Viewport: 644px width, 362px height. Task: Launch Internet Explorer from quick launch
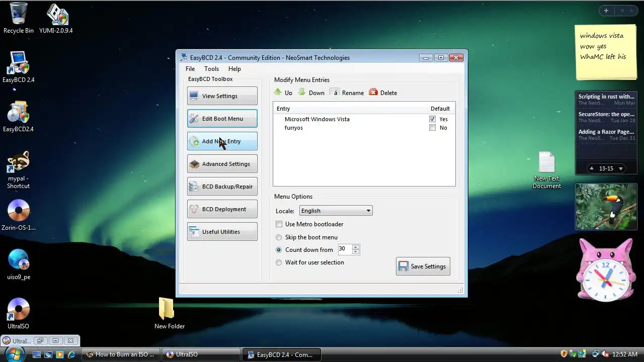pyautogui.click(x=71, y=354)
